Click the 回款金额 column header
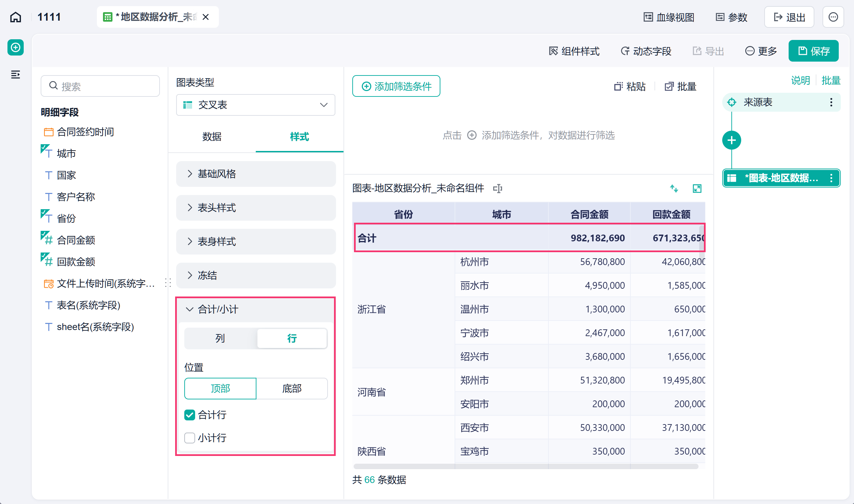This screenshot has width=854, height=504. pos(668,214)
